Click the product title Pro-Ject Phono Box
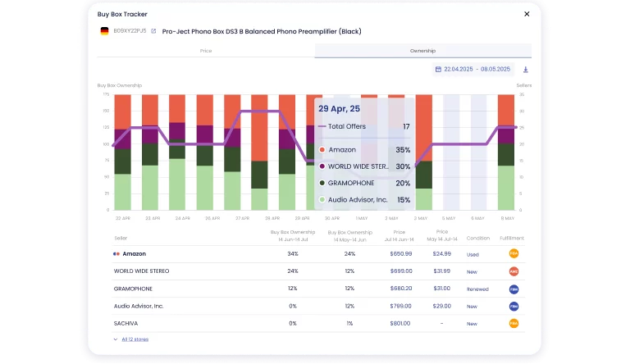 point(262,31)
